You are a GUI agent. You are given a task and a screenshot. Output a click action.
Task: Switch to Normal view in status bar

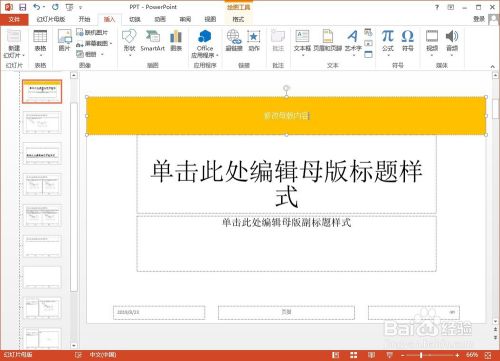click(x=336, y=355)
